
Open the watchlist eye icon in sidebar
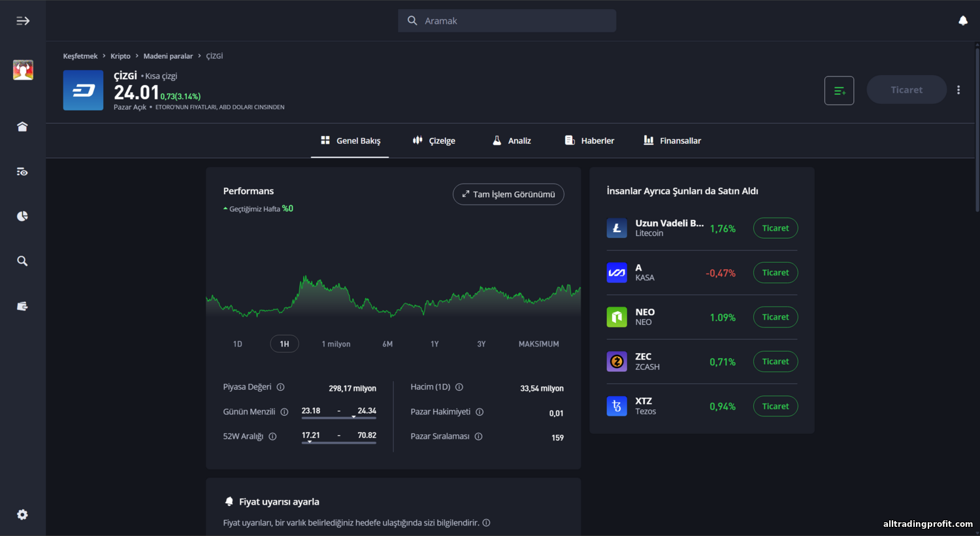pyautogui.click(x=22, y=172)
